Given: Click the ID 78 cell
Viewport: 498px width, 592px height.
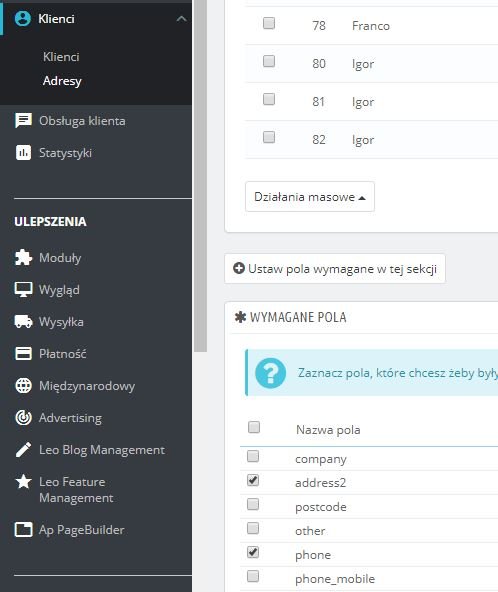Looking at the screenshot, I should tap(319, 26).
